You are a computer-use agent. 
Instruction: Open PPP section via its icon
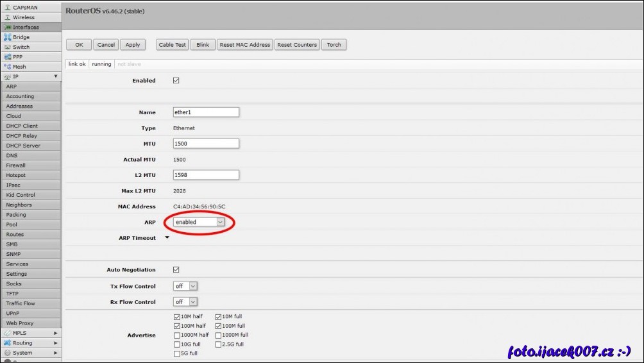[8, 57]
